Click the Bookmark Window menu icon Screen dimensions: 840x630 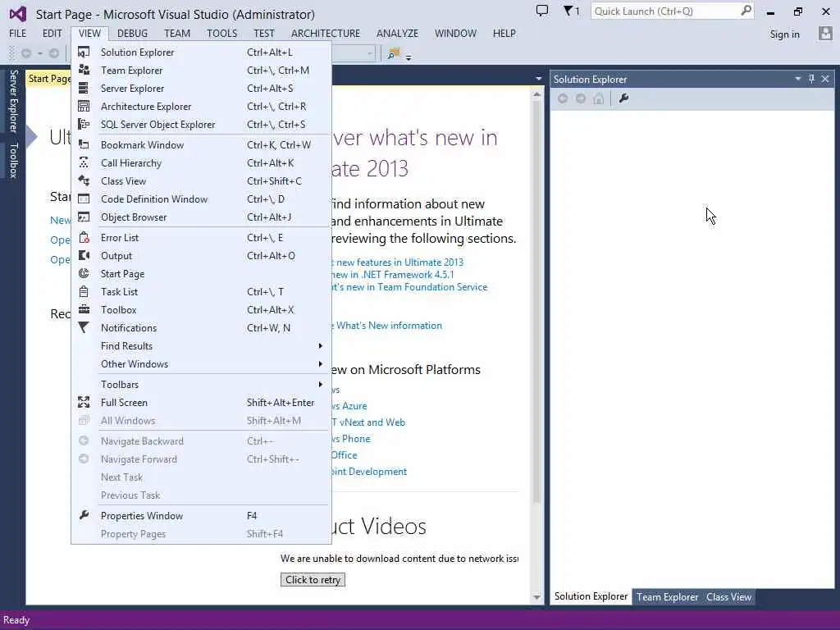point(84,144)
